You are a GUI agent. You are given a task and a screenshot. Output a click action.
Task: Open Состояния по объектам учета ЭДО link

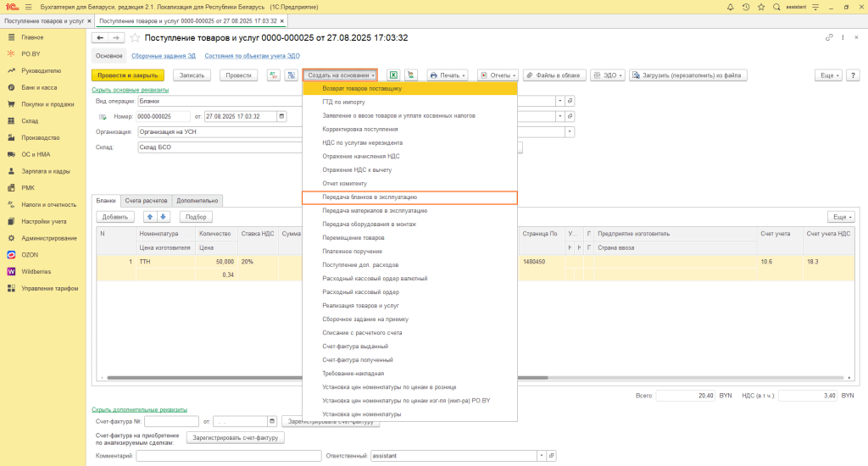pos(253,56)
